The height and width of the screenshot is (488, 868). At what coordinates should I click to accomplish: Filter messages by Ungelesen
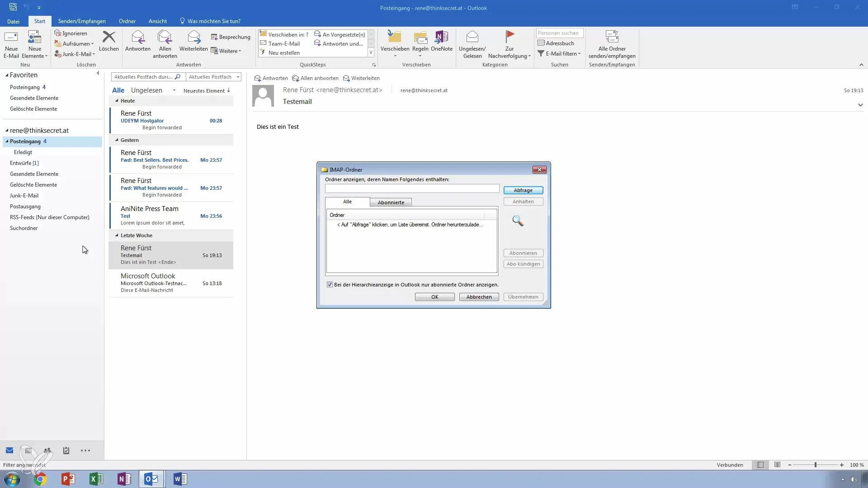tap(146, 90)
